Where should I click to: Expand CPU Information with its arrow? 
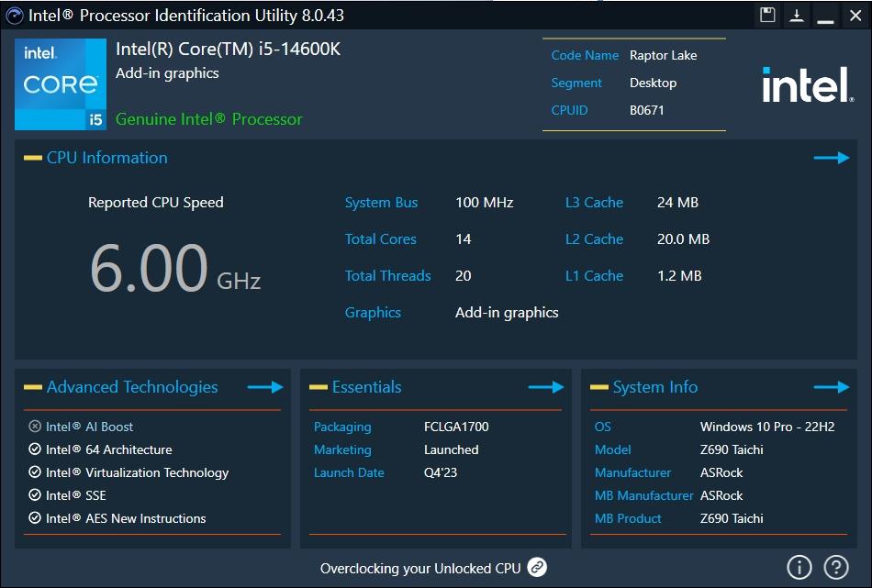click(x=832, y=158)
